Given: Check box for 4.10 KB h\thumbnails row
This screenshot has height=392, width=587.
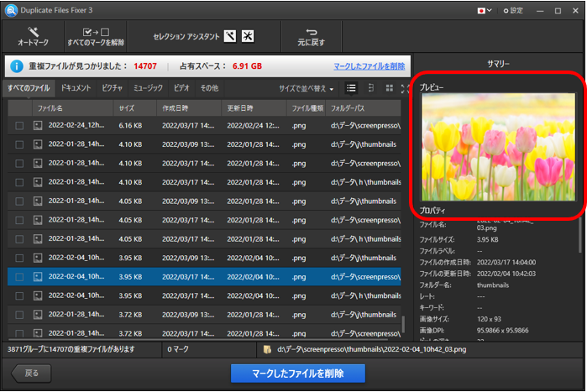Looking at the screenshot, I should tap(19, 182).
